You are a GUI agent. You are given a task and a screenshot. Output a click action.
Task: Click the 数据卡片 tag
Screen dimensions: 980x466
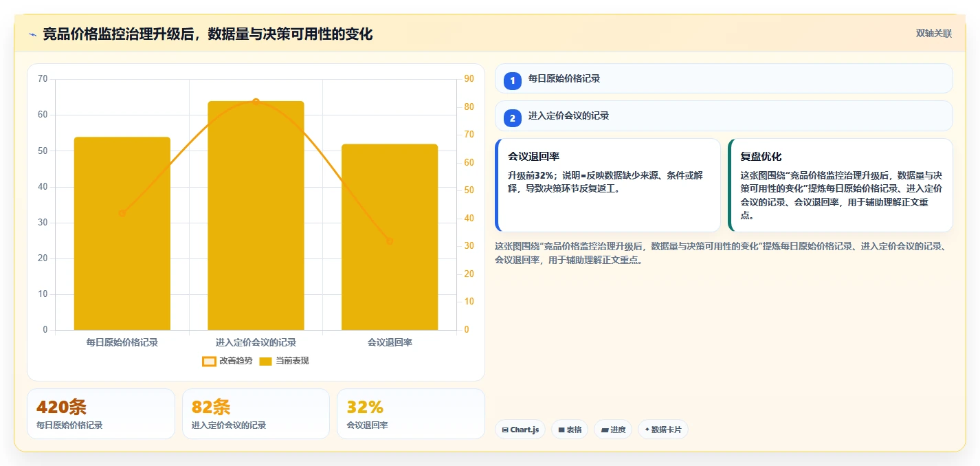(x=663, y=430)
